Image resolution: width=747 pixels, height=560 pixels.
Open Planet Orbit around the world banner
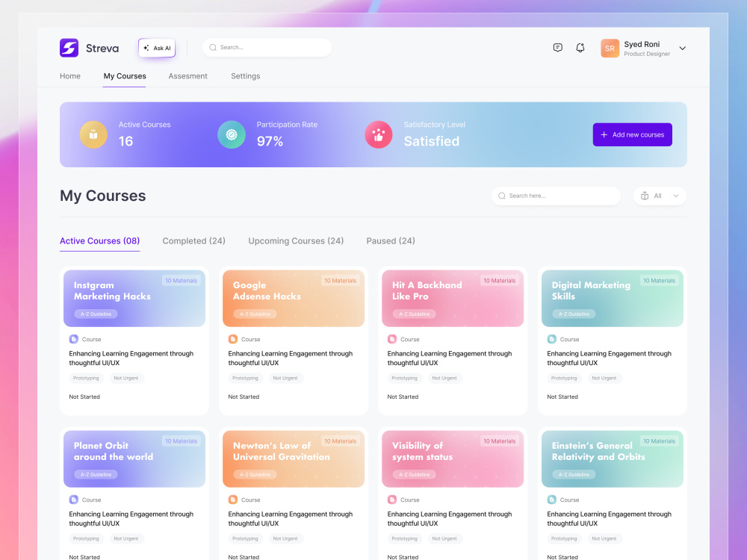click(134, 459)
